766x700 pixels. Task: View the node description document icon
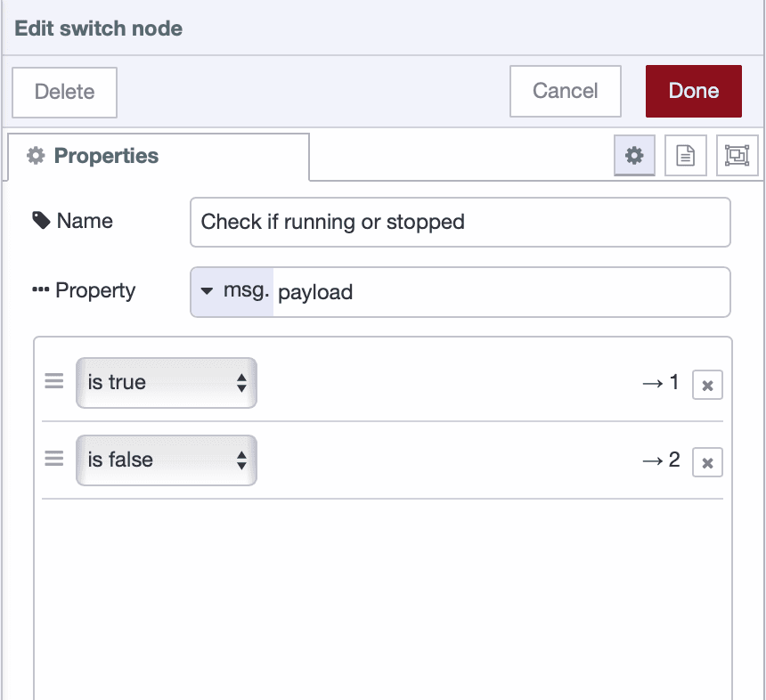coord(686,155)
